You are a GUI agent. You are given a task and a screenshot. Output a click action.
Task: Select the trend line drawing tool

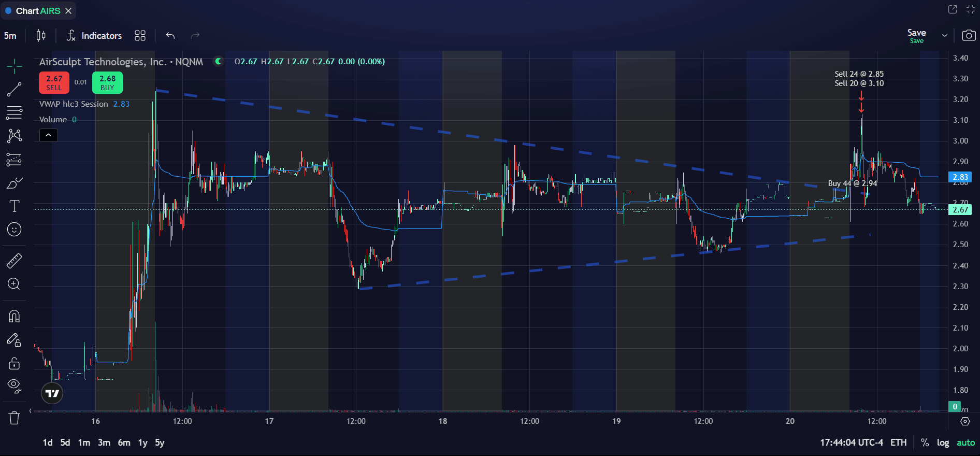pyautogui.click(x=14, y=90)
